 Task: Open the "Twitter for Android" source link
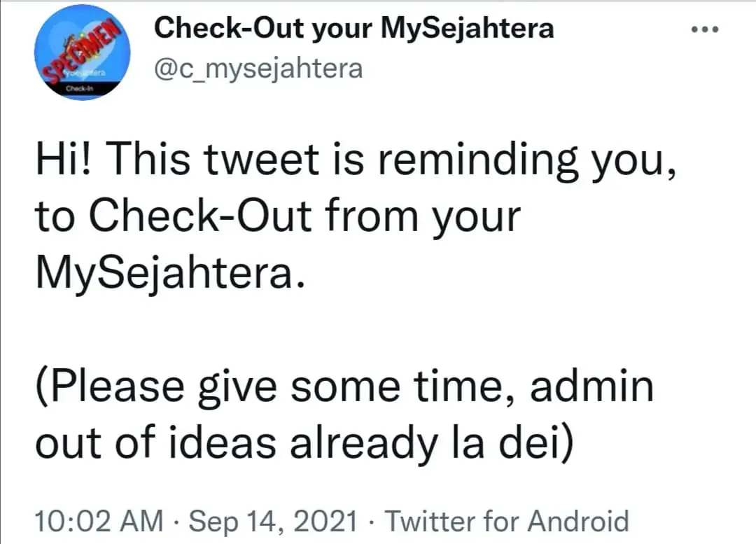click(x=507, y=522)
